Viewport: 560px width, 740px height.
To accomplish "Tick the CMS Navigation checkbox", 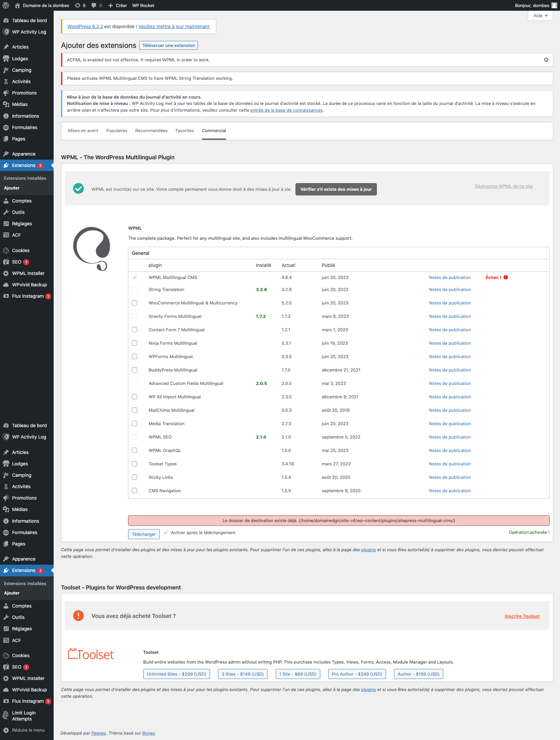I will (x=134, y=491).
